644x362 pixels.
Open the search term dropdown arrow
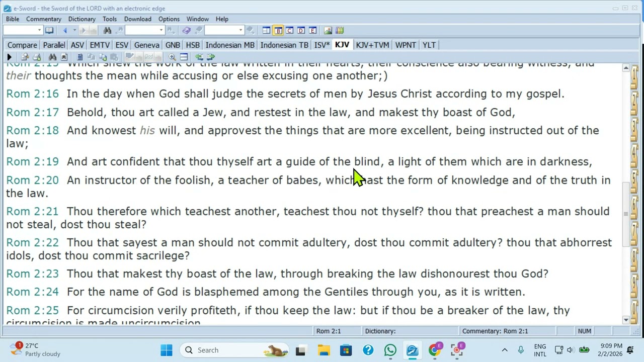click(x=161, y=30)
